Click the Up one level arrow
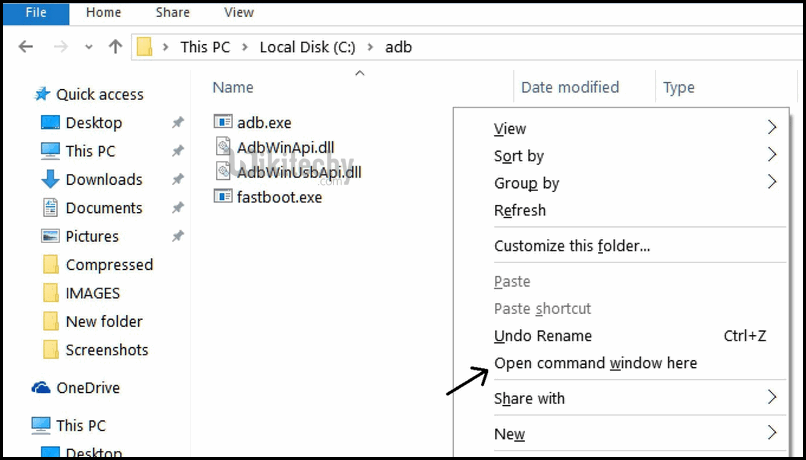The image size is (806, 460). 115,47
